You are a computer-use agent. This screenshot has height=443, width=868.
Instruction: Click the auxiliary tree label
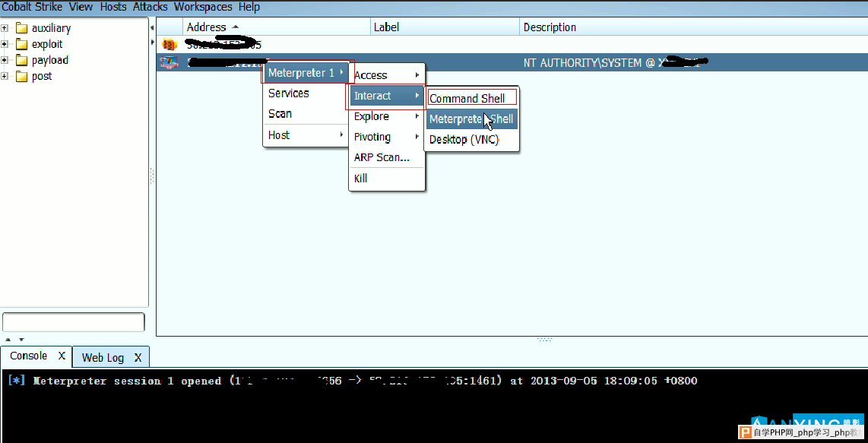point(52,28)
